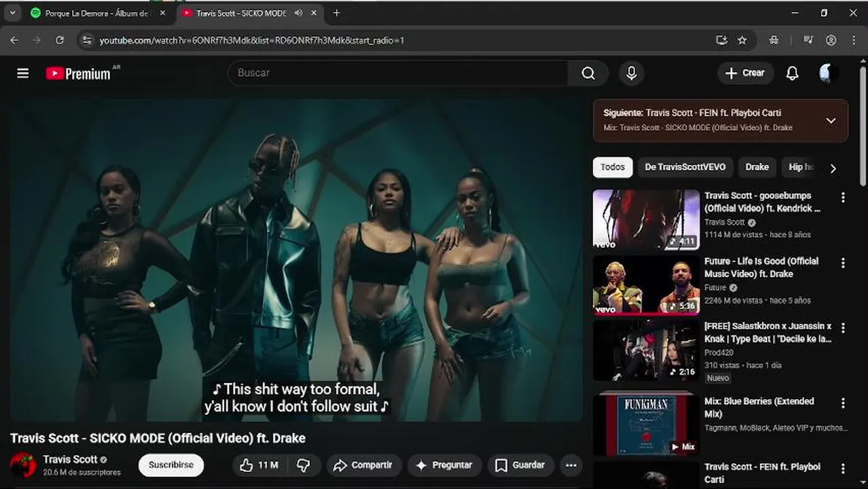Screen dimensions: 868x489
Task: Select the Todos filter chip
Action: (x=613, y=167)
